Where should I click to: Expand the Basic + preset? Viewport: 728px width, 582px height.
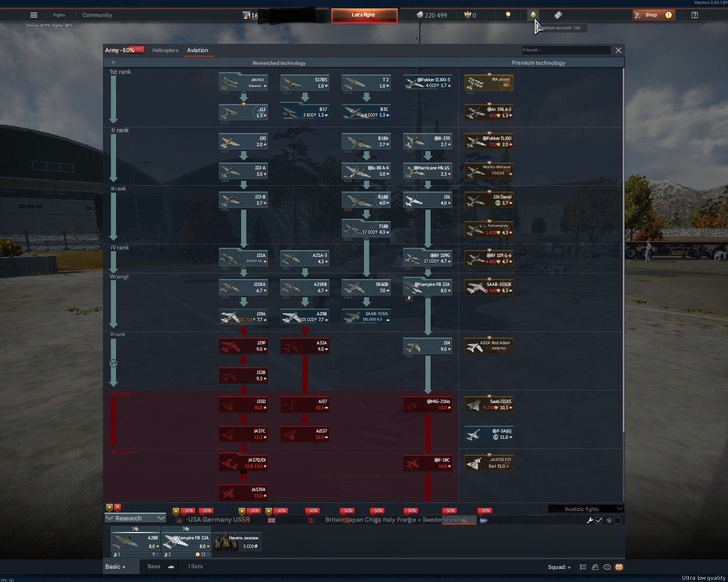115,567
